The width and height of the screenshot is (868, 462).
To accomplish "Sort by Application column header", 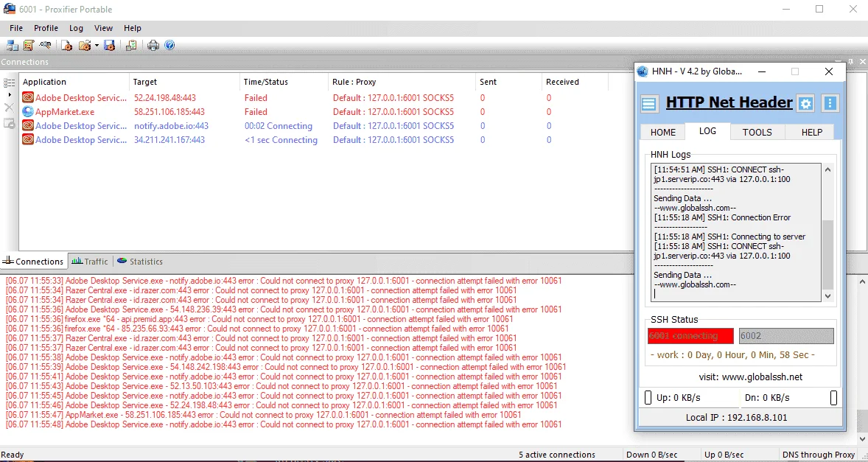I will (74, 82).
